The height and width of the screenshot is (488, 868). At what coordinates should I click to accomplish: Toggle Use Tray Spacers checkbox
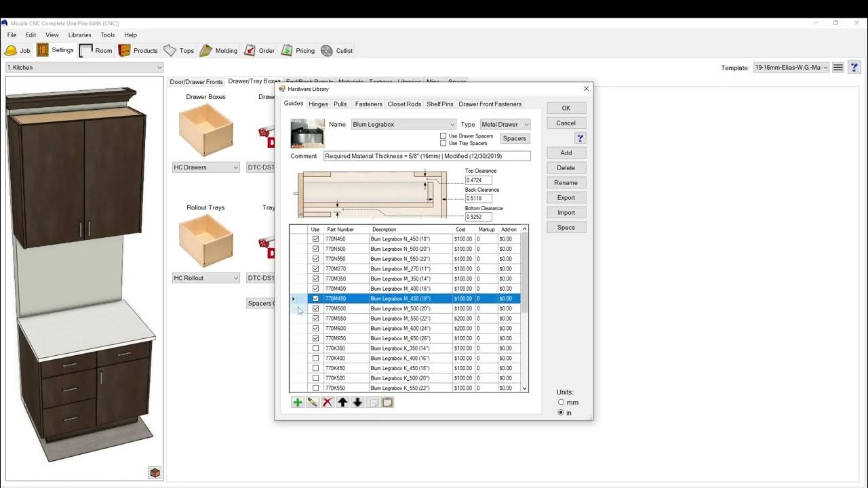click(x=443, y=143)
